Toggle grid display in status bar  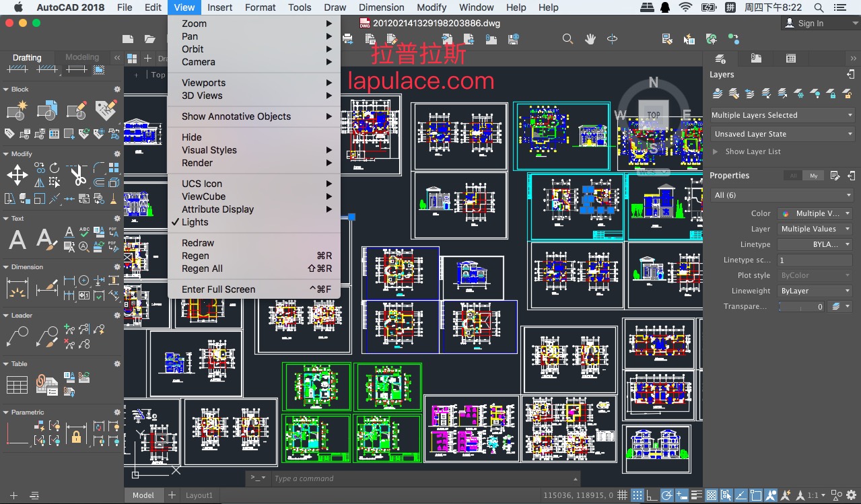[623, 495]
